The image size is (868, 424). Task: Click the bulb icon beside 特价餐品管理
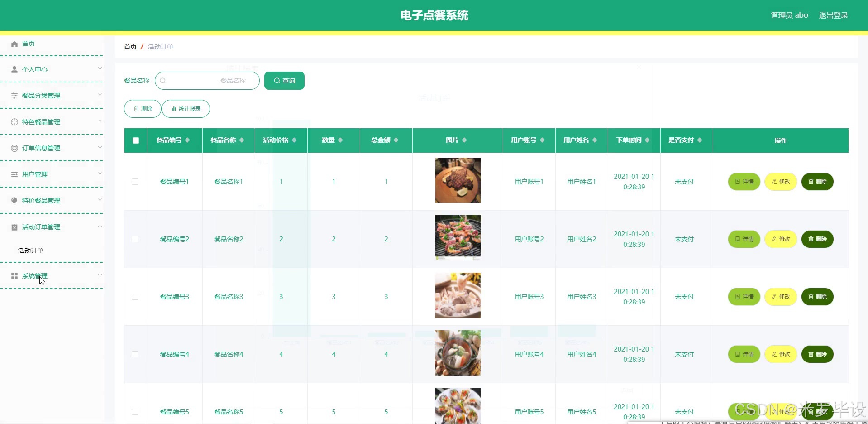(14, 201)
